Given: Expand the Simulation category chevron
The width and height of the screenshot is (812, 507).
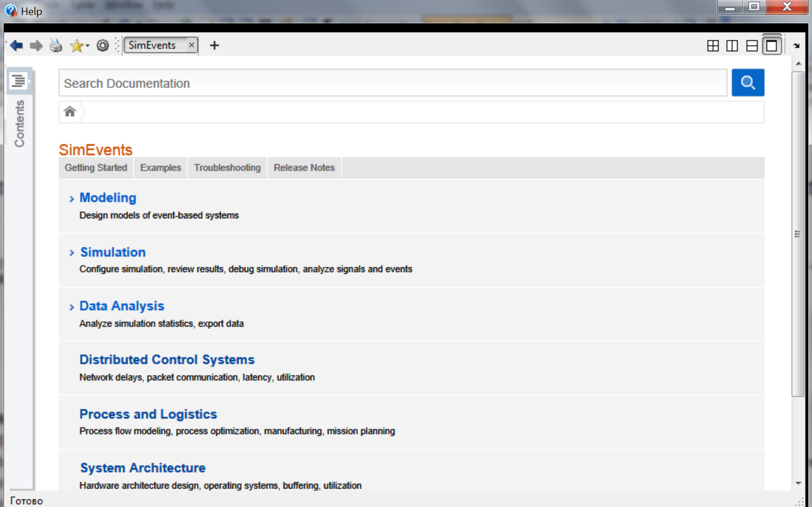Looking at the screenshot, I should pos(72,253).
